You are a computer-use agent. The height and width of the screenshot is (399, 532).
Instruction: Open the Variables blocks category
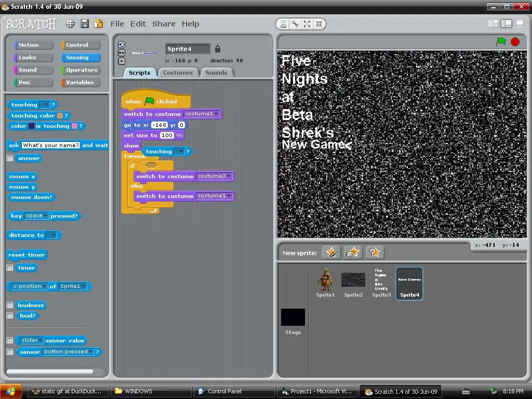coord(81,83)
